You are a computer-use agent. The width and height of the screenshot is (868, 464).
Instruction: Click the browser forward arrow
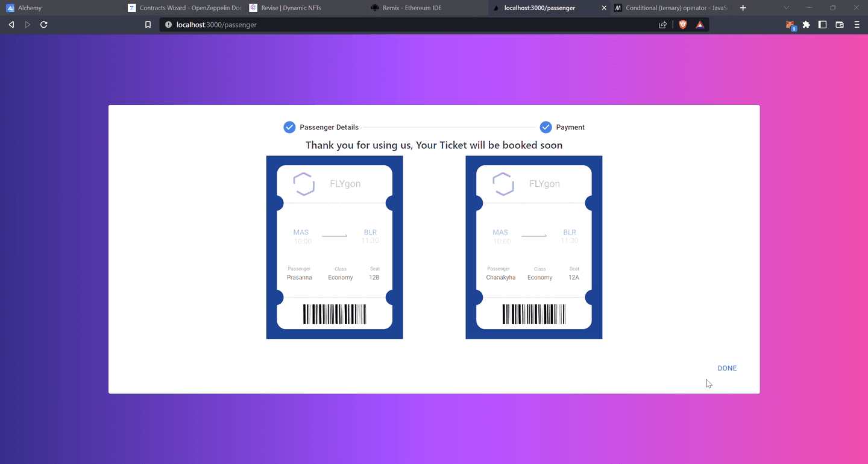click(x=27, y=25)
